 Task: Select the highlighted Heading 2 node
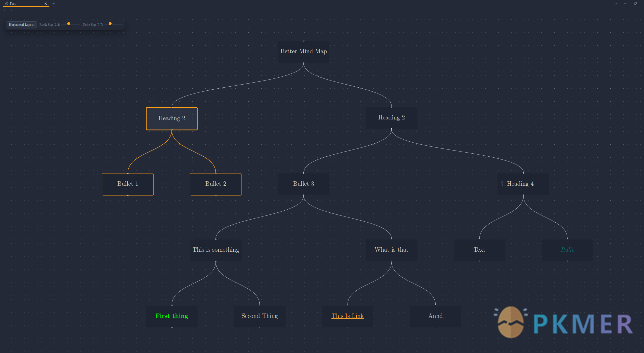click(172, 119)
